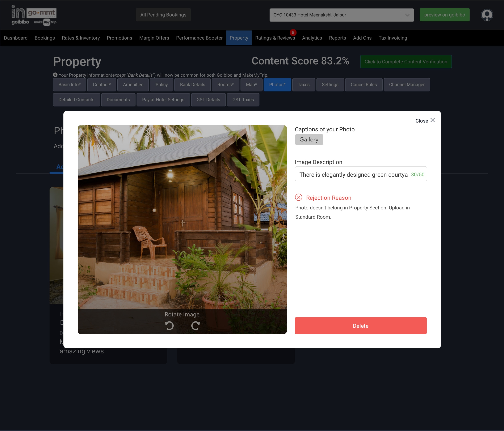504x431 pixels.
Task: Rotate image counter-clockwise
Action: coord(169,325)
